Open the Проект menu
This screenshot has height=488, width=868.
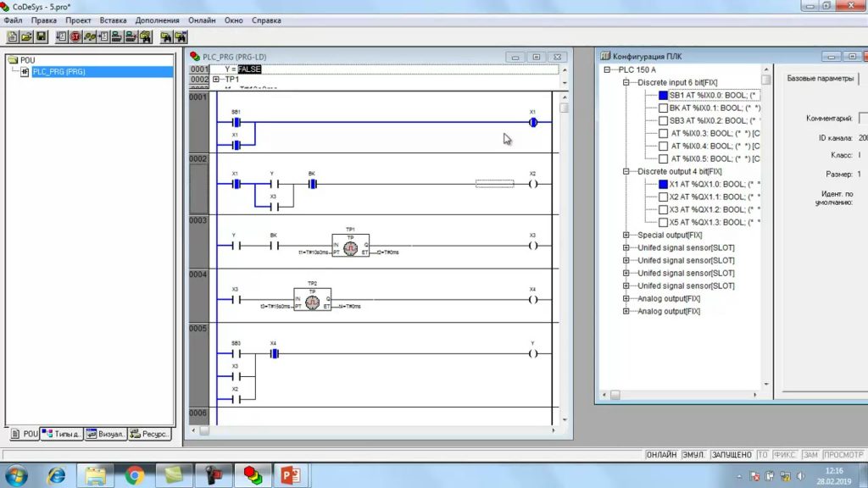(78, 20)
